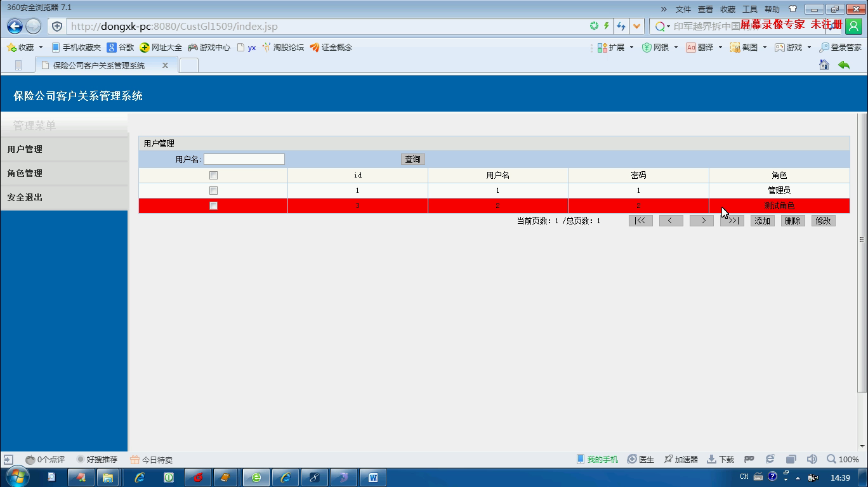Open the yx bookmark

coord(246,48)
